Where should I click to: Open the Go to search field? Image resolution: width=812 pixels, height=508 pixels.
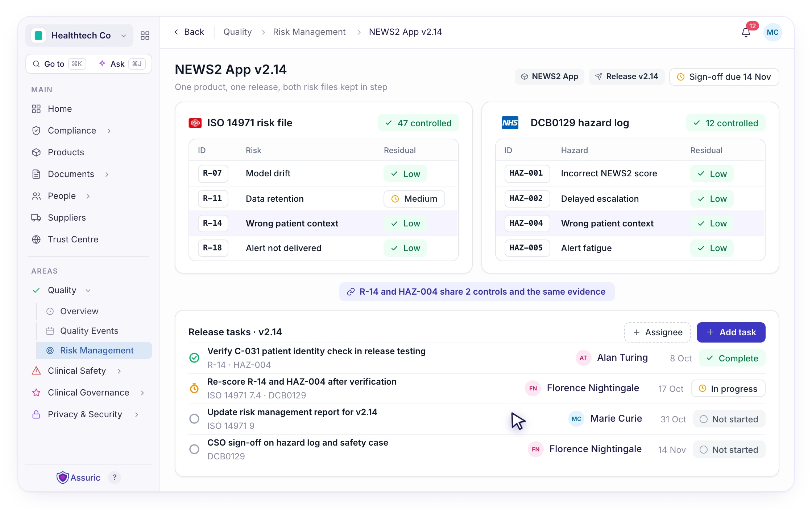click(x=59, y=64)
